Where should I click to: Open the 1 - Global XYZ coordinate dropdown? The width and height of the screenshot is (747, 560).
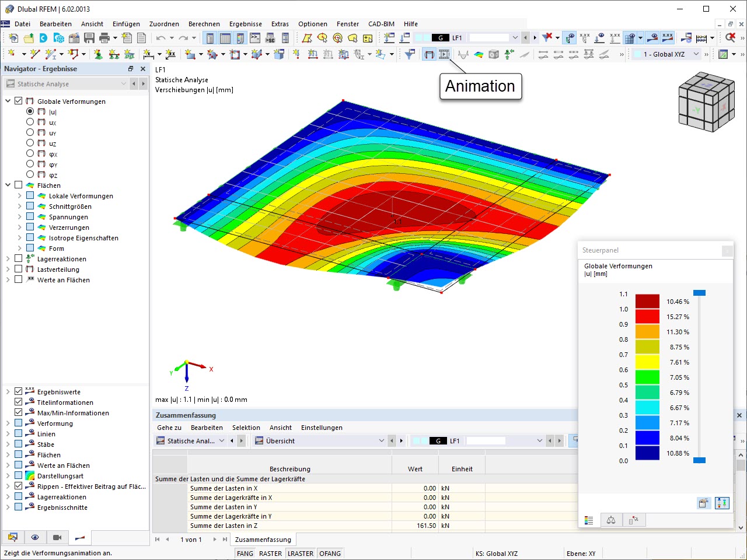pos(668,54)
